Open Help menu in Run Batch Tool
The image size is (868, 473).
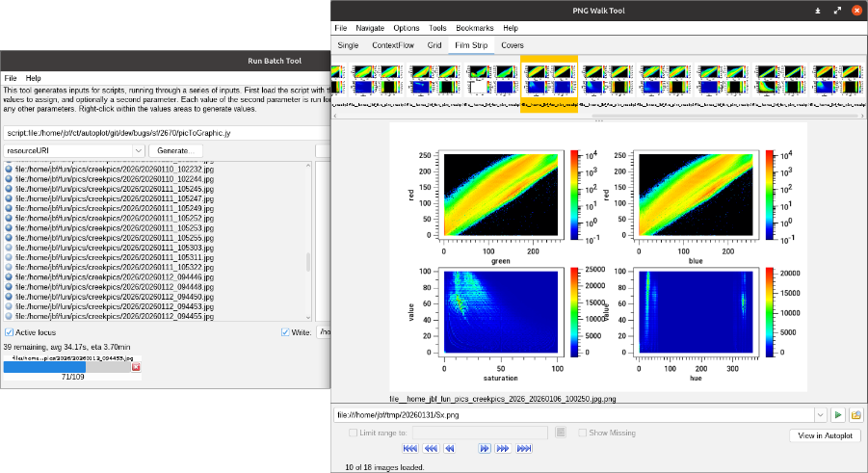point(33,78)
